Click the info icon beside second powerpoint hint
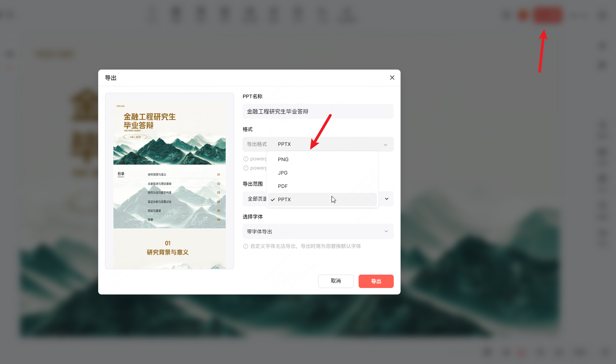The height and width of the screenshot is (364, 616). tap(246, 168)
